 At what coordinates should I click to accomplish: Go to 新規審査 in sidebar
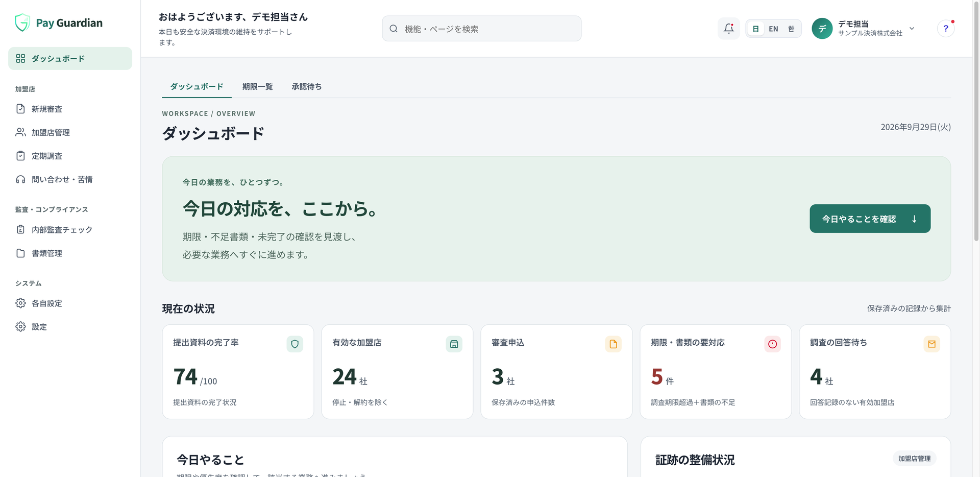[x=70, y=109]
